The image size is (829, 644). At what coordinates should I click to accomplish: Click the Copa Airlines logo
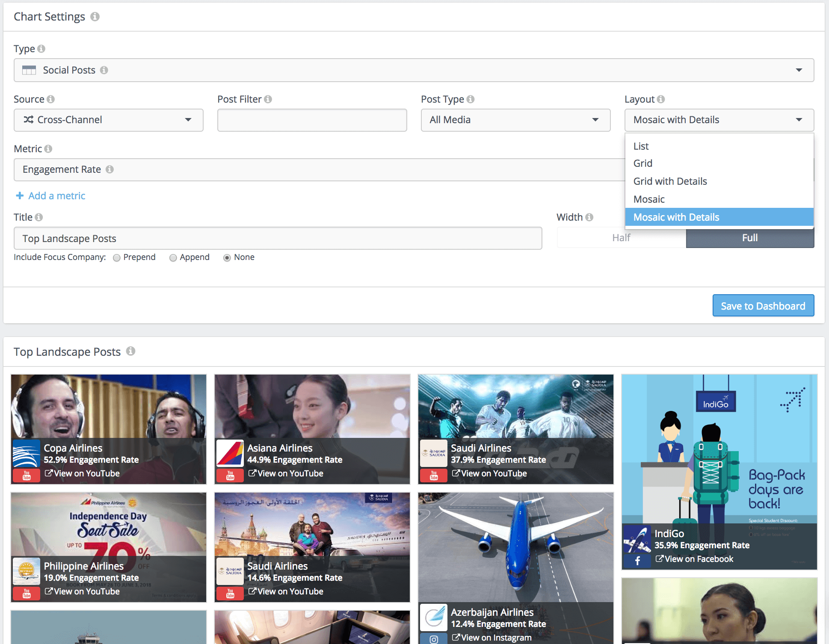click(x=27, y=453)
